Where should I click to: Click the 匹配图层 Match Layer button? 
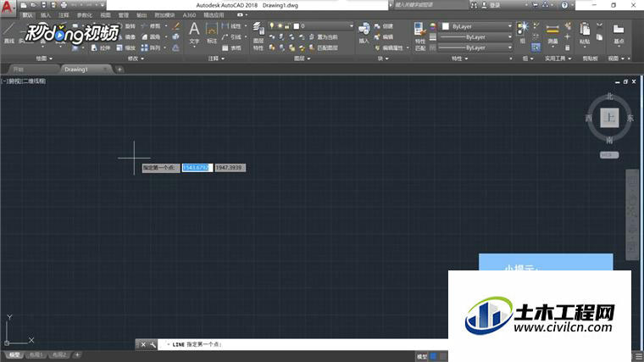tap(324, 47)
